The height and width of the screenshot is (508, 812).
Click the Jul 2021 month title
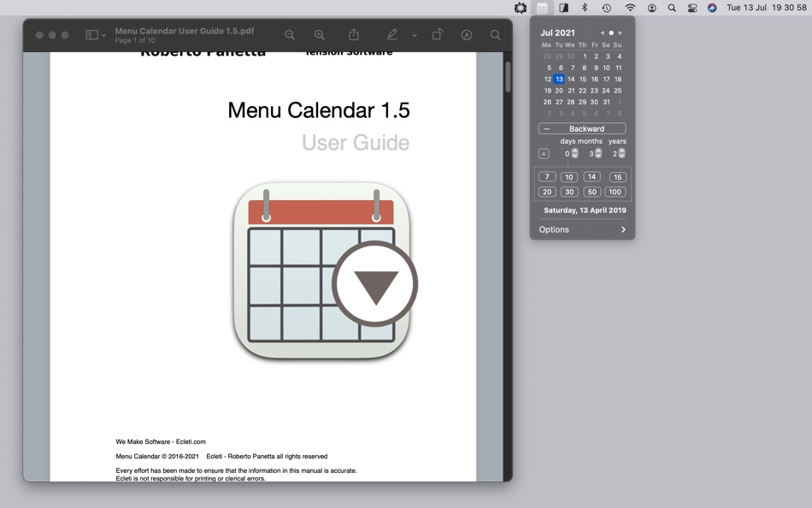coord(557,32)
